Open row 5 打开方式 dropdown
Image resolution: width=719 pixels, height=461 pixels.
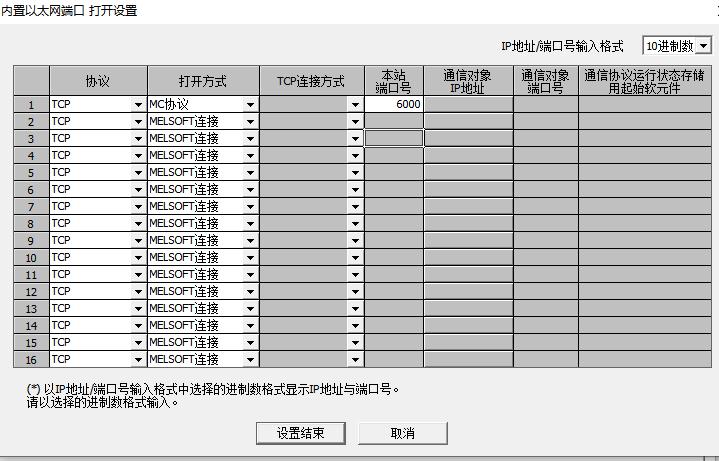click(x=250, y=172)
